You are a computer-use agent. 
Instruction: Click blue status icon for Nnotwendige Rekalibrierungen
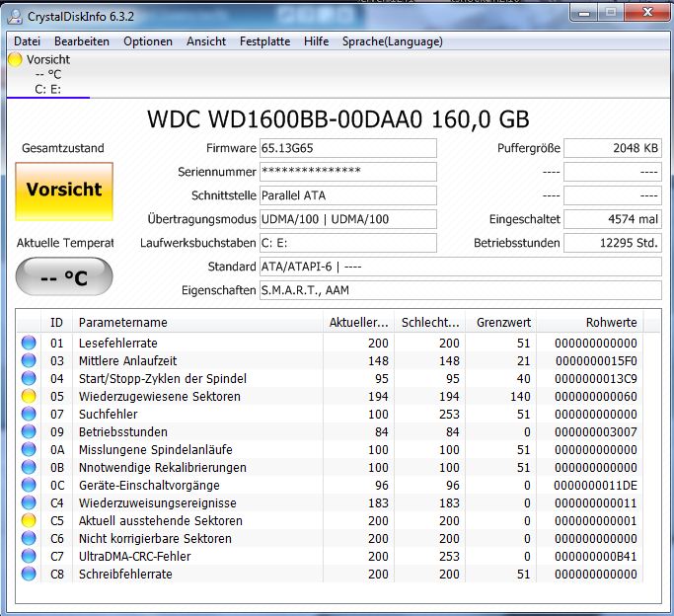(x=29, y=467)
